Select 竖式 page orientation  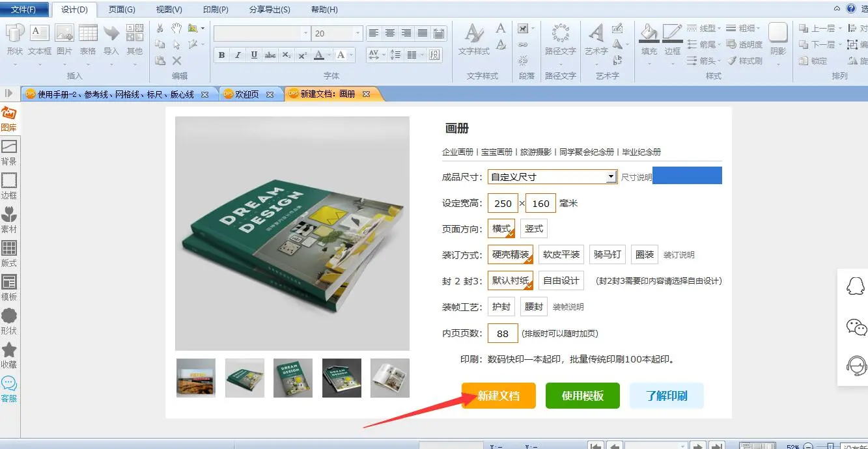pyautogui.click(x=534, y=228)
